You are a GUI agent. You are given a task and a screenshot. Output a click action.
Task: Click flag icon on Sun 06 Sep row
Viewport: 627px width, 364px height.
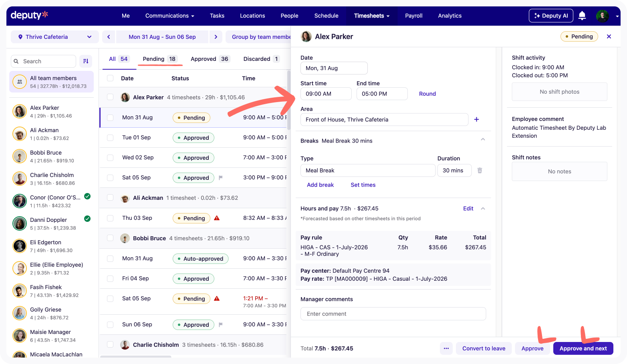(x=220, y=324)
